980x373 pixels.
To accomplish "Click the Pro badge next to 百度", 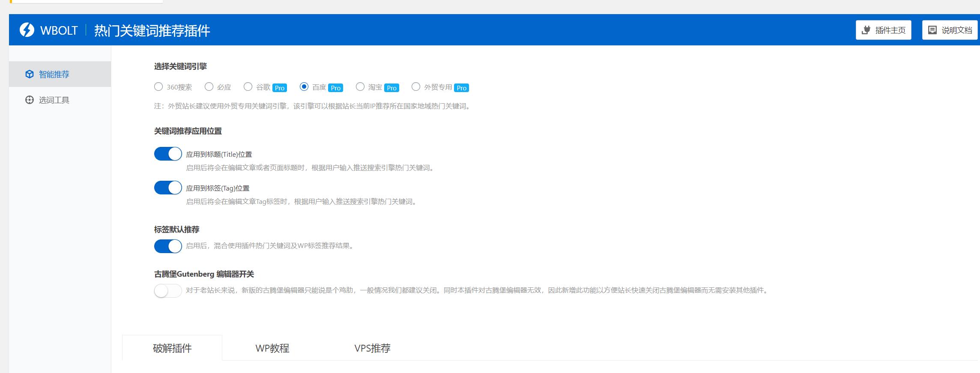I will (x=336, y=88).
